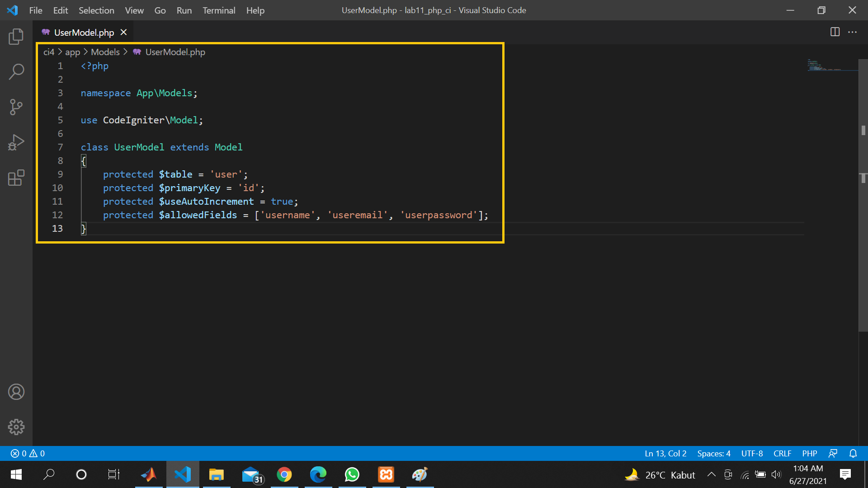The width and height of the screenshot is (868, 488).
Task: Select the UserModel.php tab
Action: [84, 32]
